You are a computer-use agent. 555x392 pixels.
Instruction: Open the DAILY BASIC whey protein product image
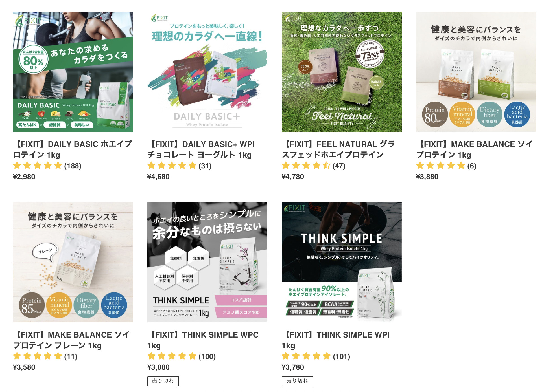(73, 72)
